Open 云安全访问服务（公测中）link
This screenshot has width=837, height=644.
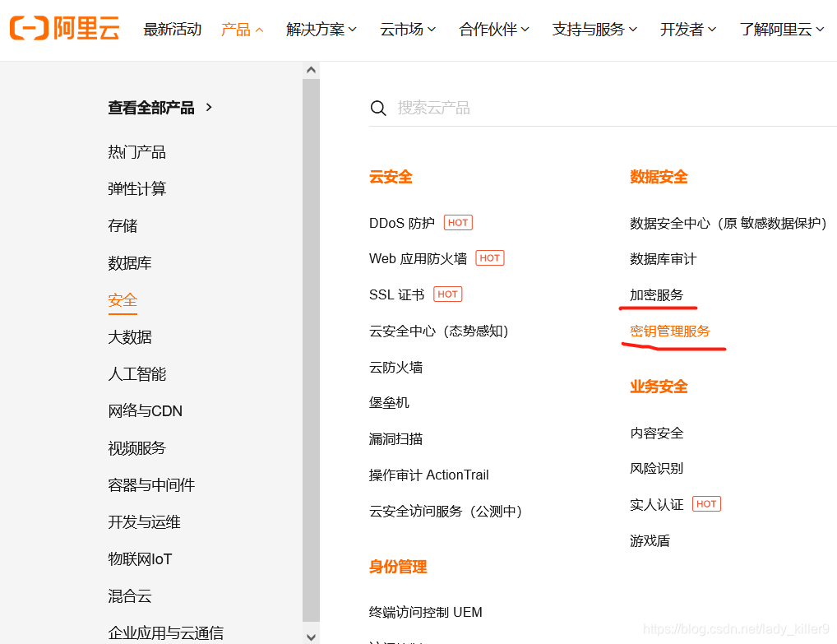coord(446,511)
